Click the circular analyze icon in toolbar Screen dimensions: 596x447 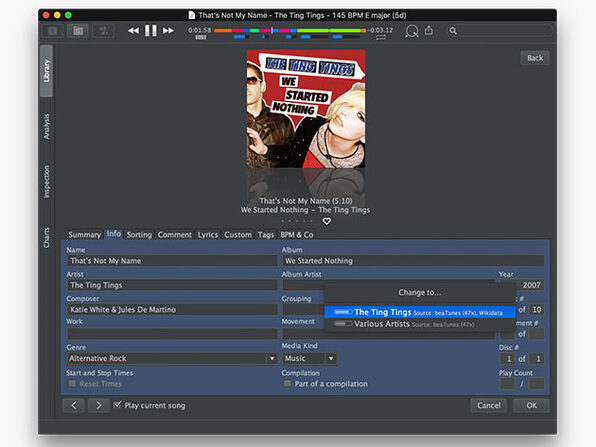pyautogui.click(x=412, y=31)
